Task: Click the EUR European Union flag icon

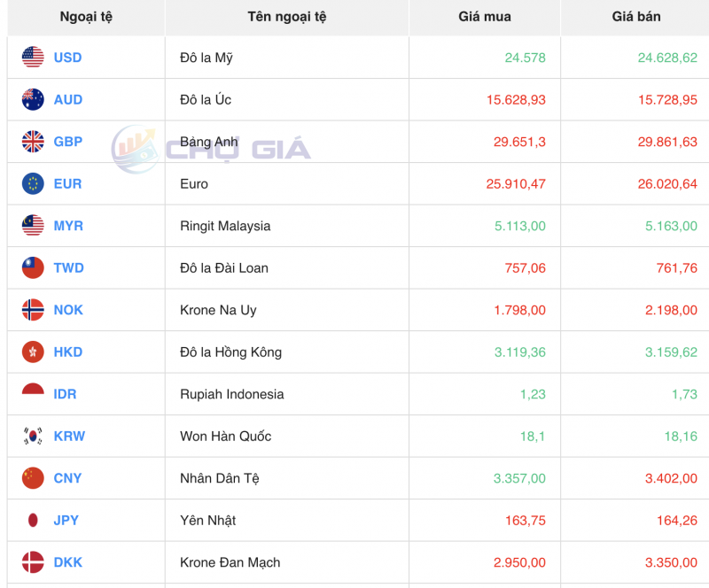Action: (32, 183)
